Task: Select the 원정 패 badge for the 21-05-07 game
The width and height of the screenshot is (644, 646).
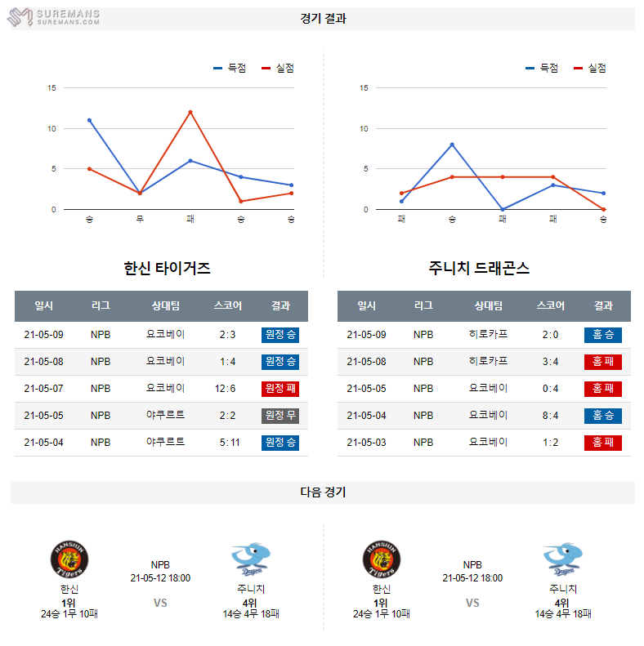Action: click(x=280, y=389)
